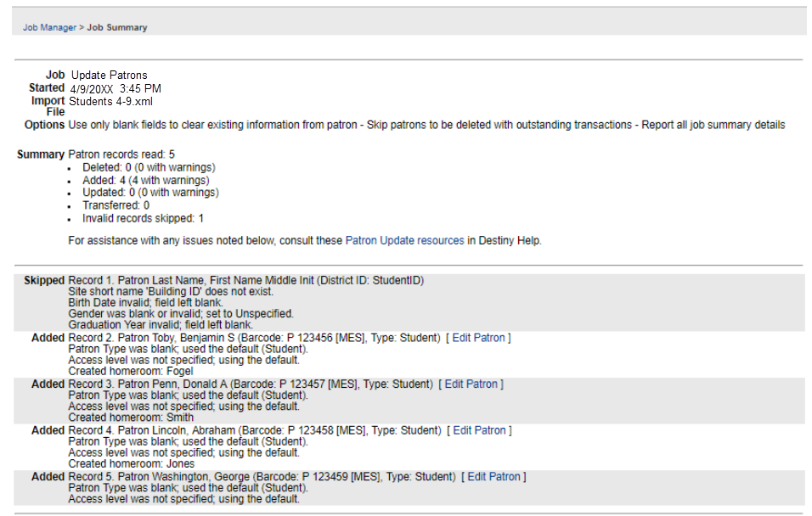Select the 'Updated: 0' summary item

pyautogui.click(x=150, y=193)
